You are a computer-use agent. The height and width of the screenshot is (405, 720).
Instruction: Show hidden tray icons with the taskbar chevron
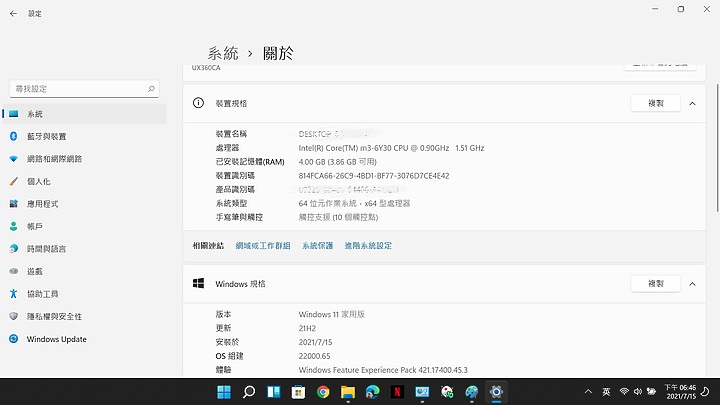[588, 392]
